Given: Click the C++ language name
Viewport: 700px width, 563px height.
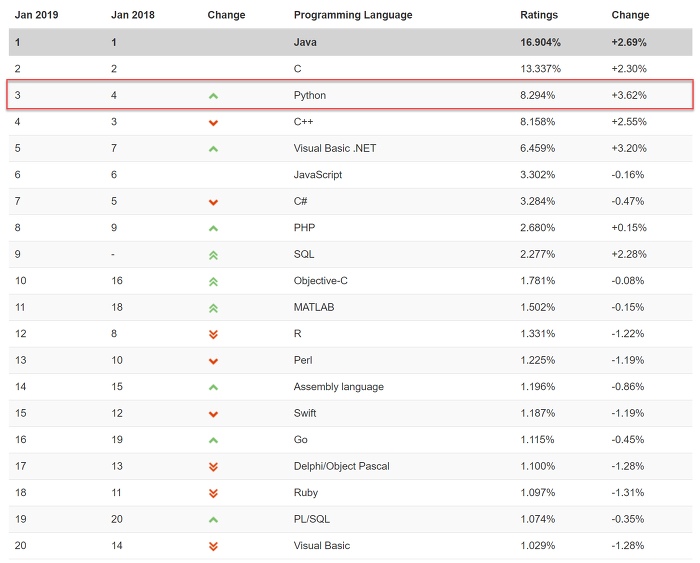Looking at the screenshot, I should point(304,121).
